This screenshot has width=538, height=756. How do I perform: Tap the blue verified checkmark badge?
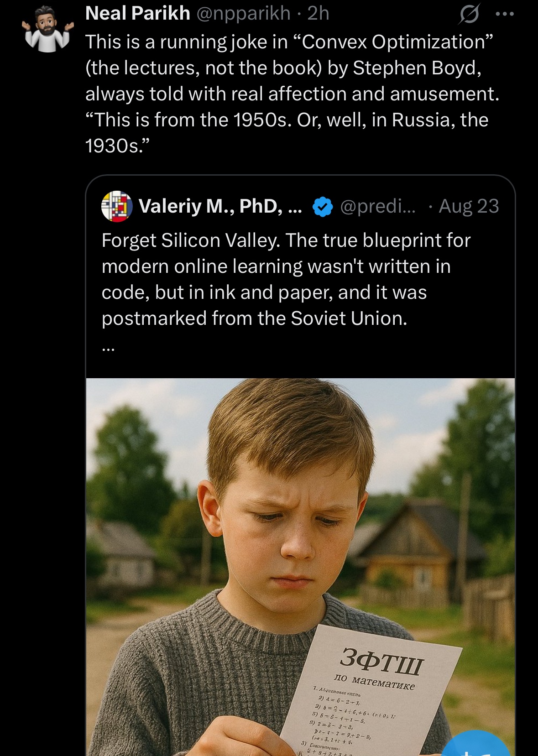(x=323, y=207)
